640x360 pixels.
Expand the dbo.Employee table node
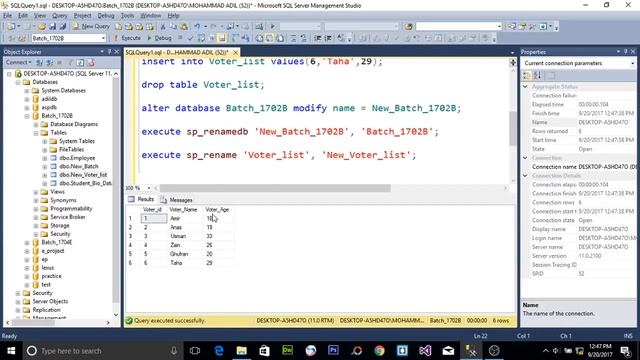44,158
